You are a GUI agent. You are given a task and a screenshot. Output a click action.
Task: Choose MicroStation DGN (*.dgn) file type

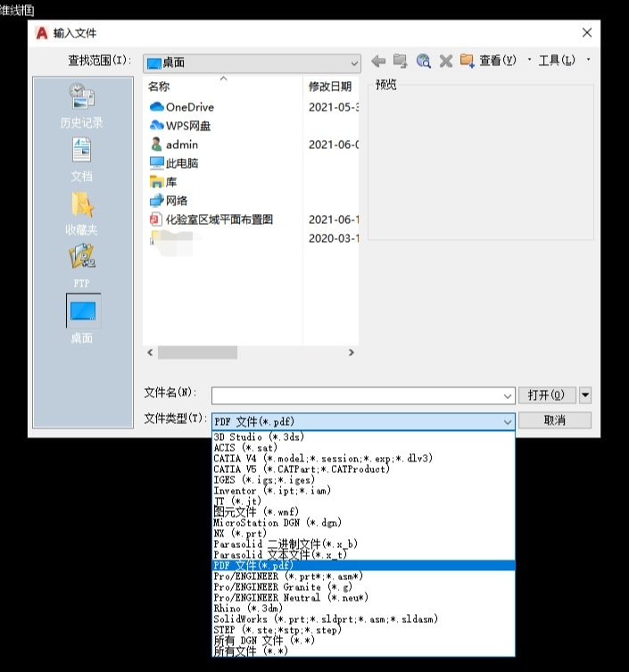point(363,523)
